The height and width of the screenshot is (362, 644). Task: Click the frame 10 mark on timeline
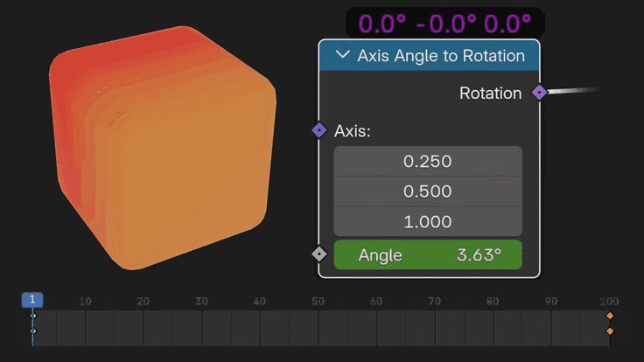[x=85, y=302]
